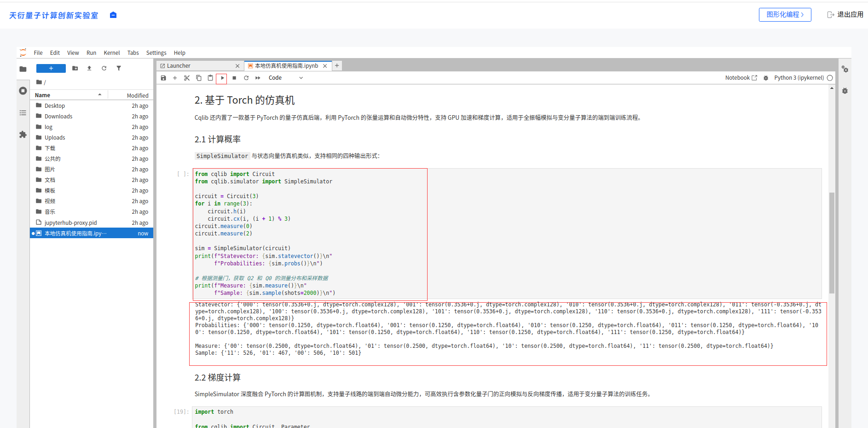
Task: Insert a cell below with plus icon
Action: [175, 78]
